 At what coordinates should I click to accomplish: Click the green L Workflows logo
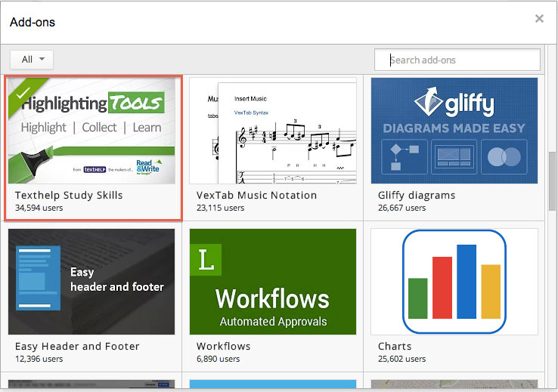pos(206,260)
